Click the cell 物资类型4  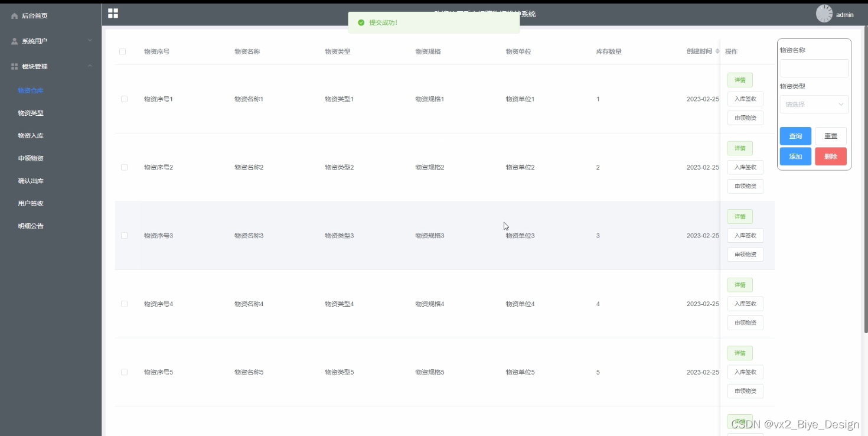339,304
